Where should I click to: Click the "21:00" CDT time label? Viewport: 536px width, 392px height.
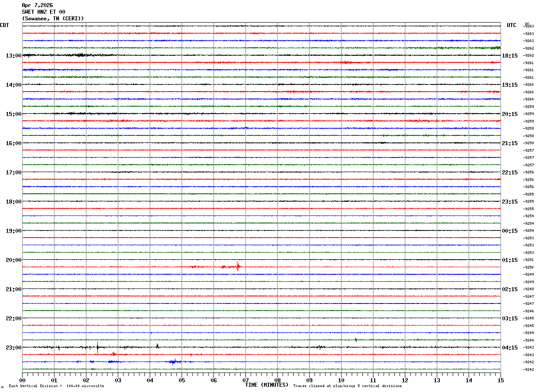pos(13,289)
